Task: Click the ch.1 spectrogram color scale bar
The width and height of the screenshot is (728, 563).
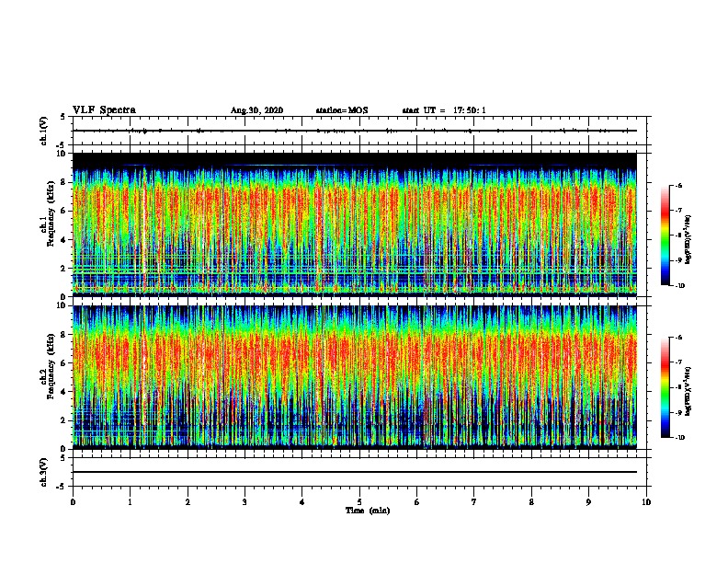Action: pyautogui.click(x=665, y=236)
